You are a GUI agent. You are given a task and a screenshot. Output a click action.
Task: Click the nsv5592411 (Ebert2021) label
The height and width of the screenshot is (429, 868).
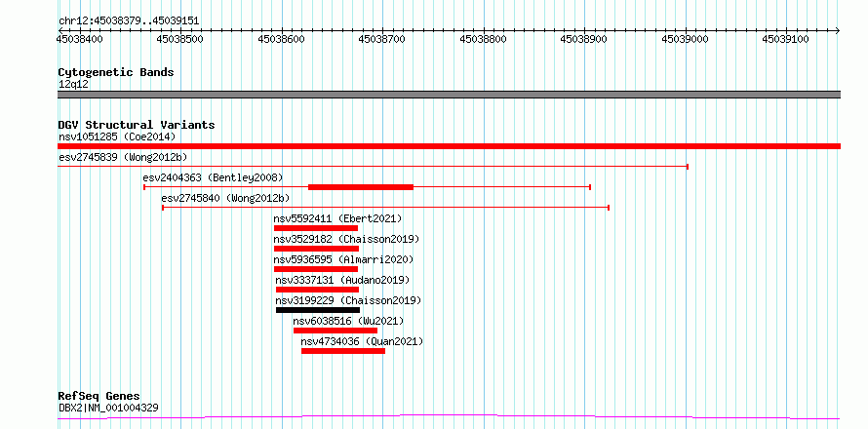tap(337, 218)
